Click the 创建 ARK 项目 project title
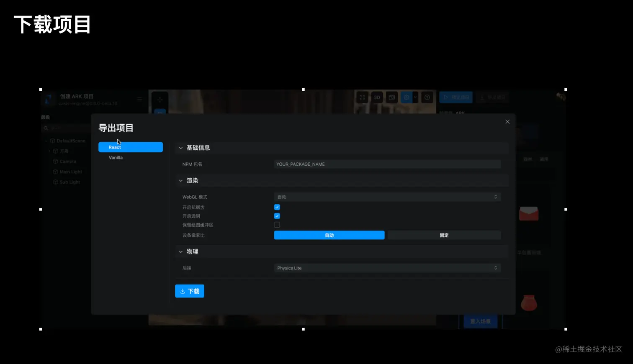Image resolution: width=633 pixels, height=364 pixels. (x=77, y=97)
